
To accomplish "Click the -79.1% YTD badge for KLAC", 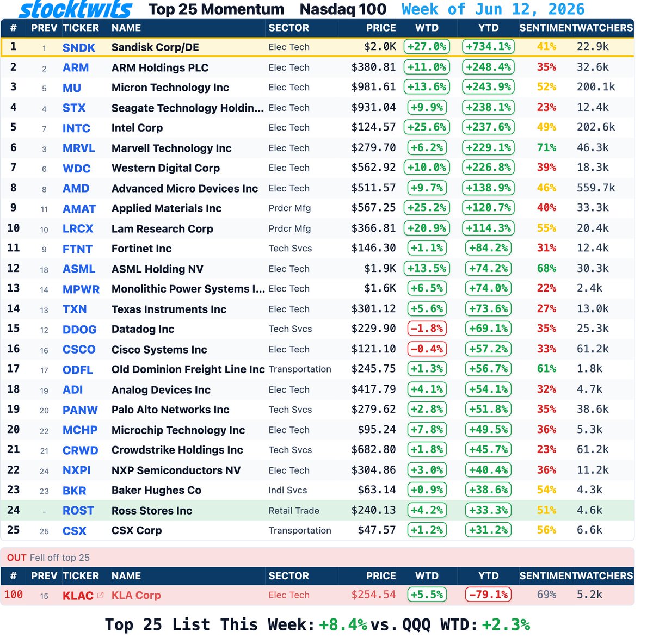I will pos(488,595).
